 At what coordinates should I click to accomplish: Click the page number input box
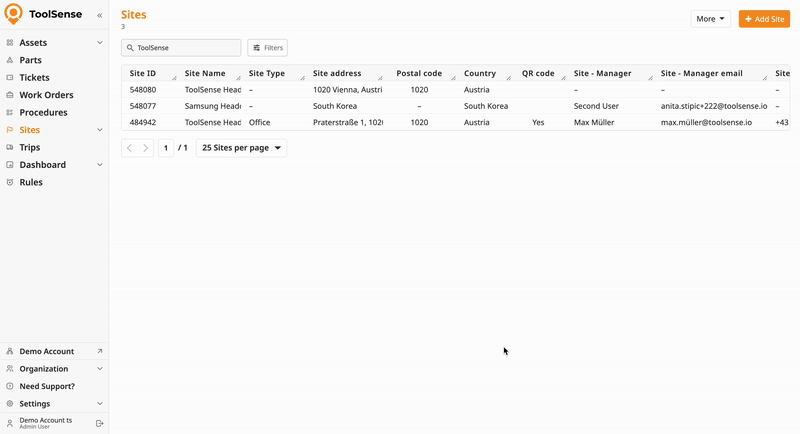(x=166, y=148)
